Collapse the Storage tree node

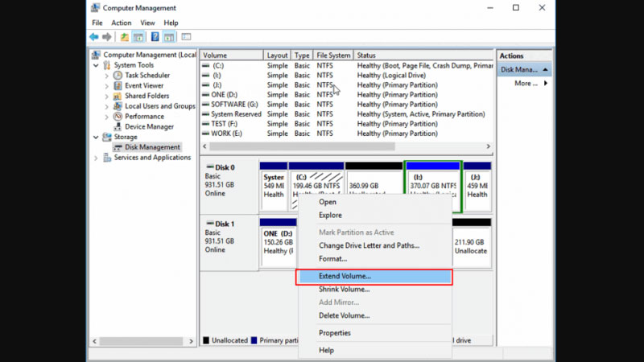pyautogui.click(x=96, y=137)
